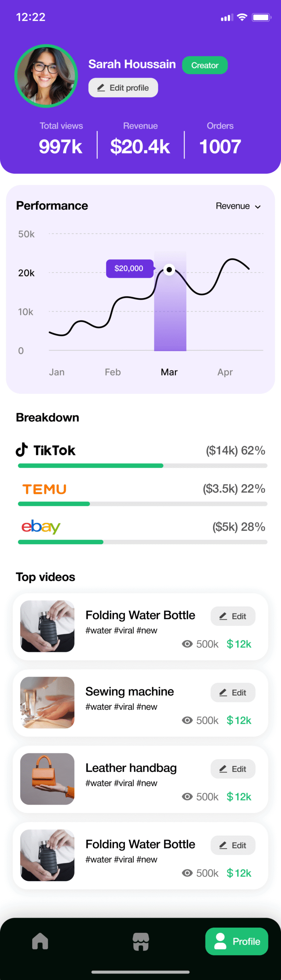The width and height of the screenshot is (281, 980).
Task: Click Sarah Houssain's profile photo
Action: (46, 76)
